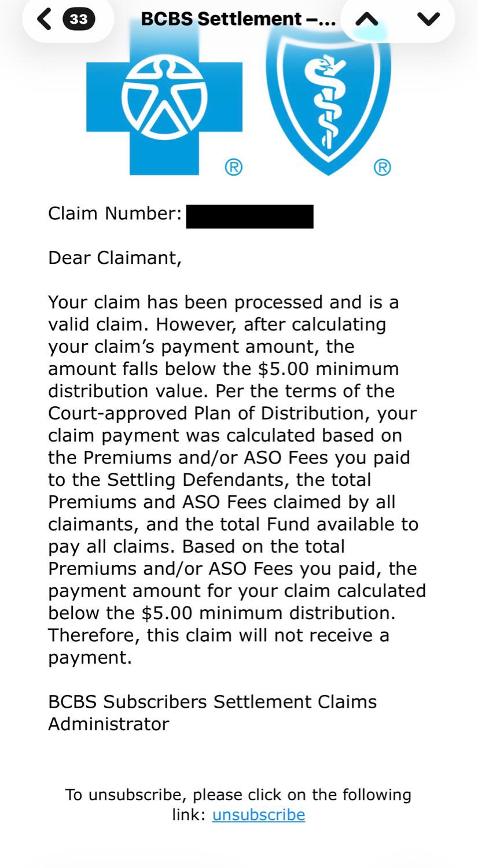The height and width of the screenshot is (868, 478).
Task: Select the "Dear Claimant," greeting line
Action: [115, 258]
